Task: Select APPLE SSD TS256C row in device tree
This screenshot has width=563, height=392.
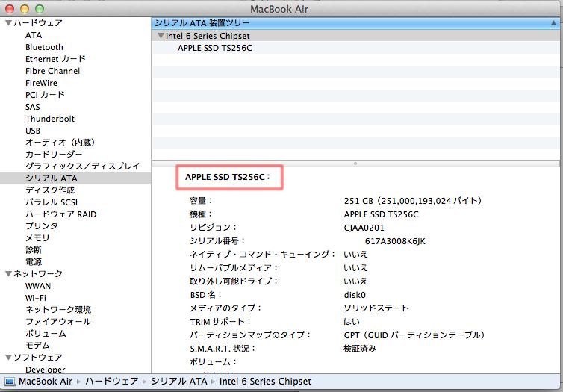Action: (x=215, y=48)
